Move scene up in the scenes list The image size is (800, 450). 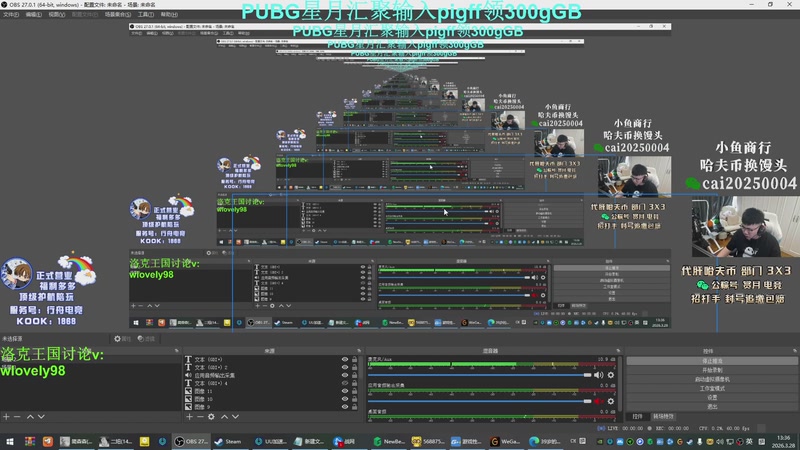30,417
